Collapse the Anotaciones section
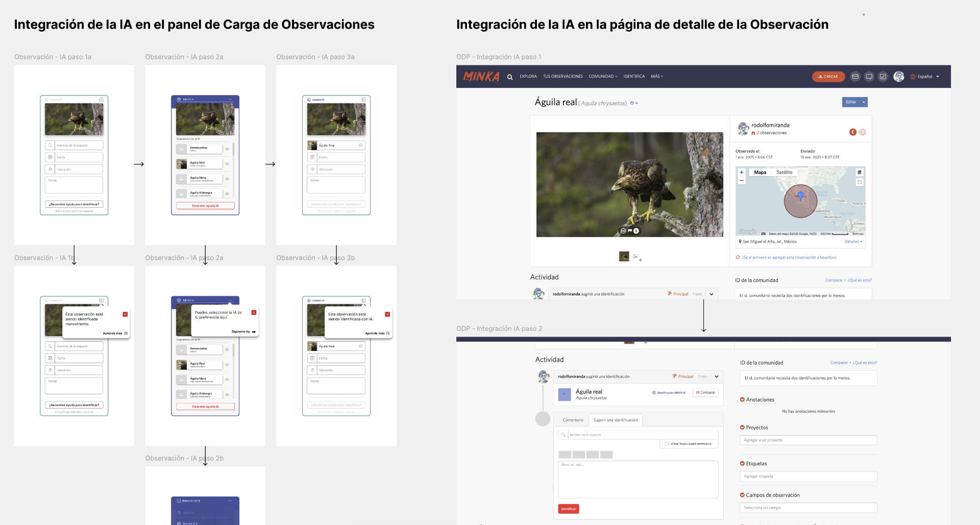The image size is (980, 525). coord(742,399)
